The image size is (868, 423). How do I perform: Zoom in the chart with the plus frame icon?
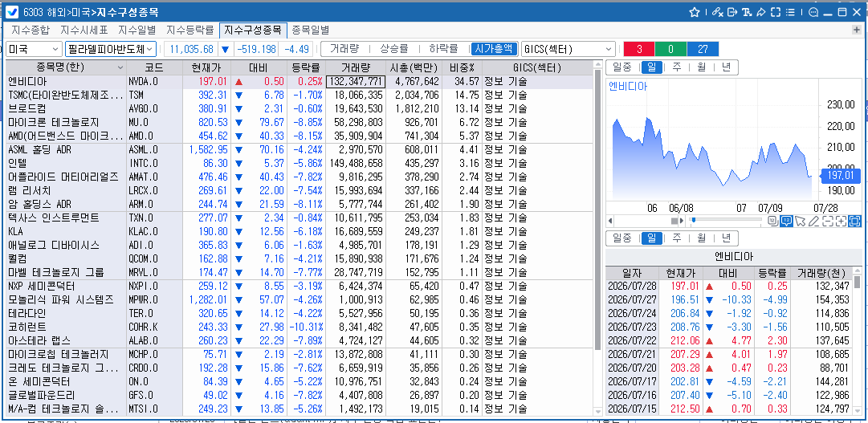(841, 221)
